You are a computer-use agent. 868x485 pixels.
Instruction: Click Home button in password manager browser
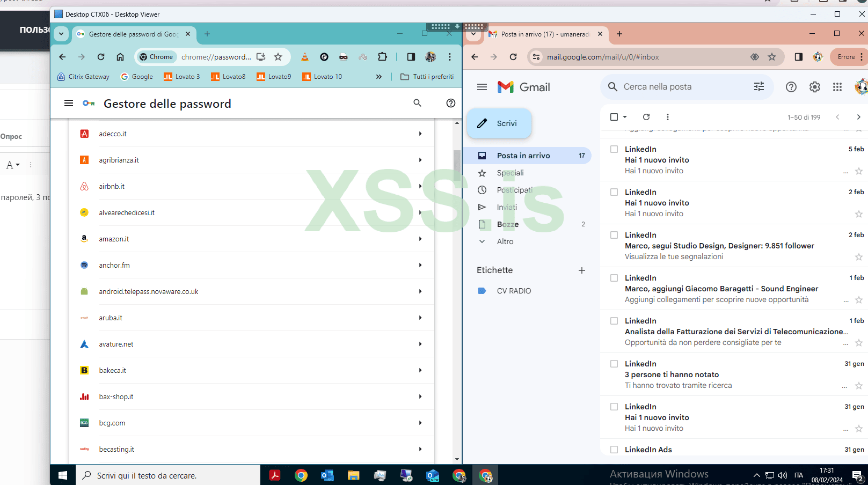(x=120, y=57)
